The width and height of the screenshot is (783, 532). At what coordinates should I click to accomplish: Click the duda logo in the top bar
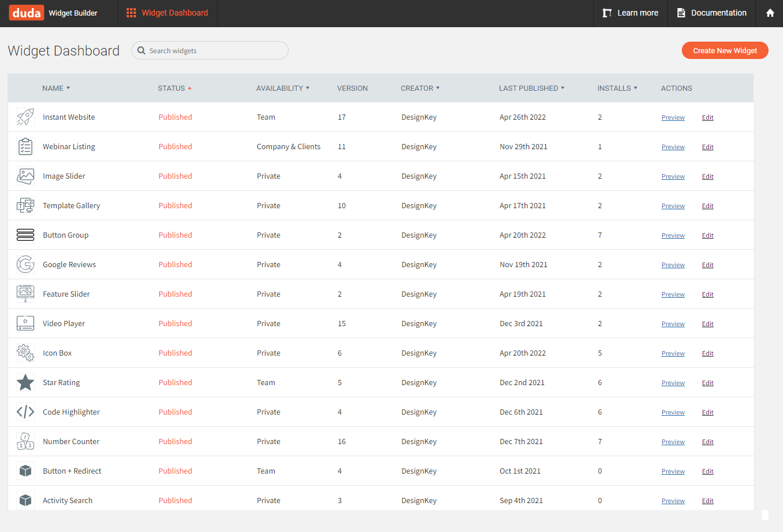coord(26,13)
